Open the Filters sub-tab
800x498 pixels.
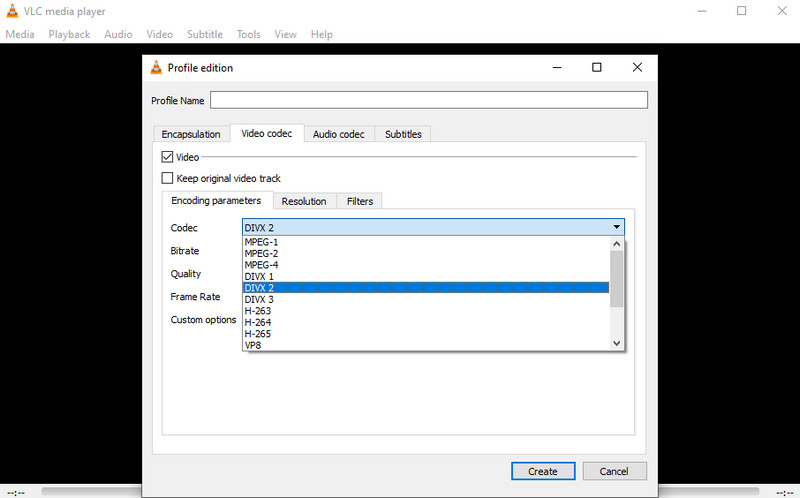(359, 201)
